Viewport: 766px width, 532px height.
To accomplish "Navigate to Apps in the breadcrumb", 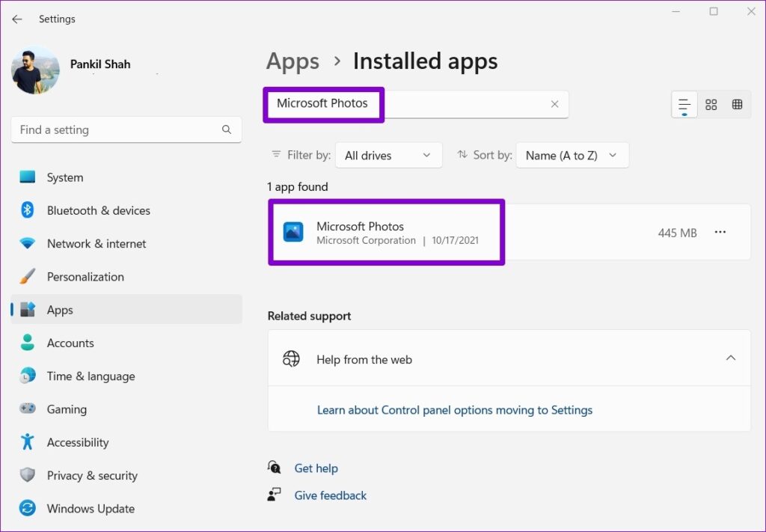I will tap(292, 61).
